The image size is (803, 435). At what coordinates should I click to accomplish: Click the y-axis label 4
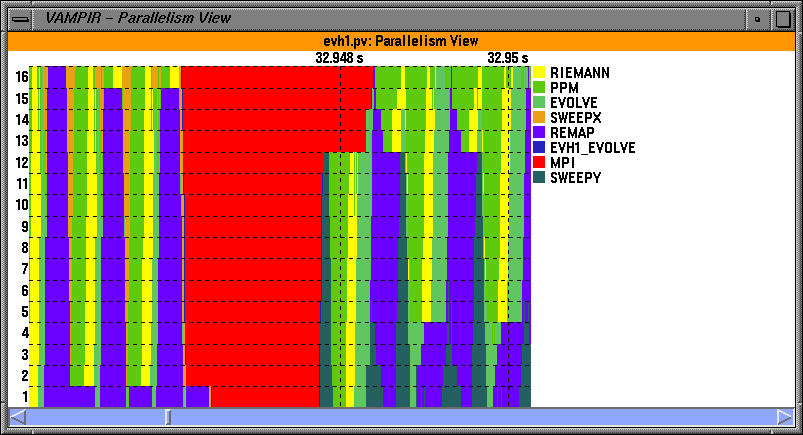25,333
